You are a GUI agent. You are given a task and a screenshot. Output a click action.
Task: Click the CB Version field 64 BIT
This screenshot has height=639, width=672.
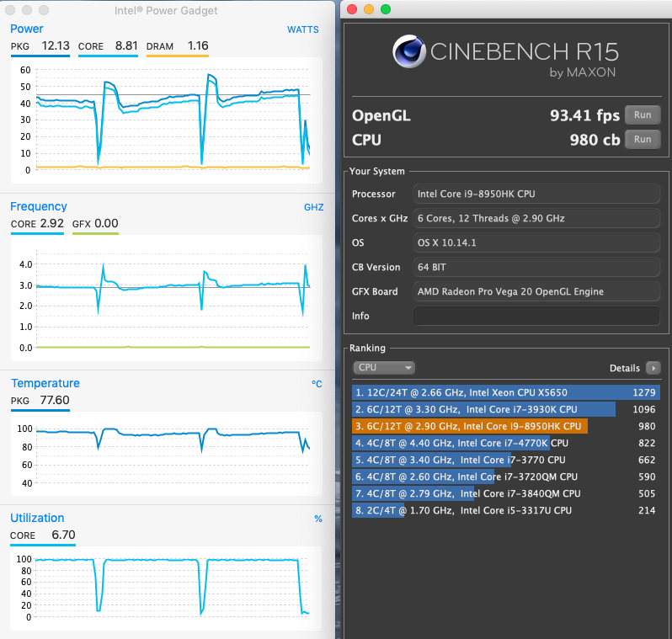click(536, 267)
